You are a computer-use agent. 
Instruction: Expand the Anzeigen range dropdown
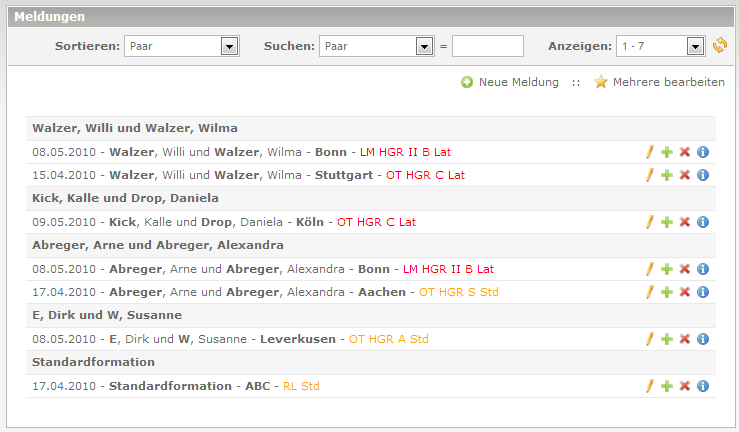[695, 46]
